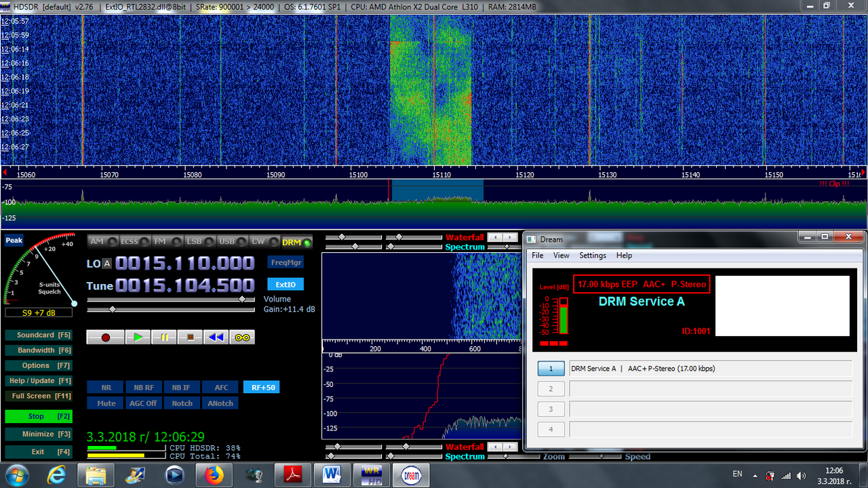
Task: Toggle NR noise reduction
Action: pos(106,388)
